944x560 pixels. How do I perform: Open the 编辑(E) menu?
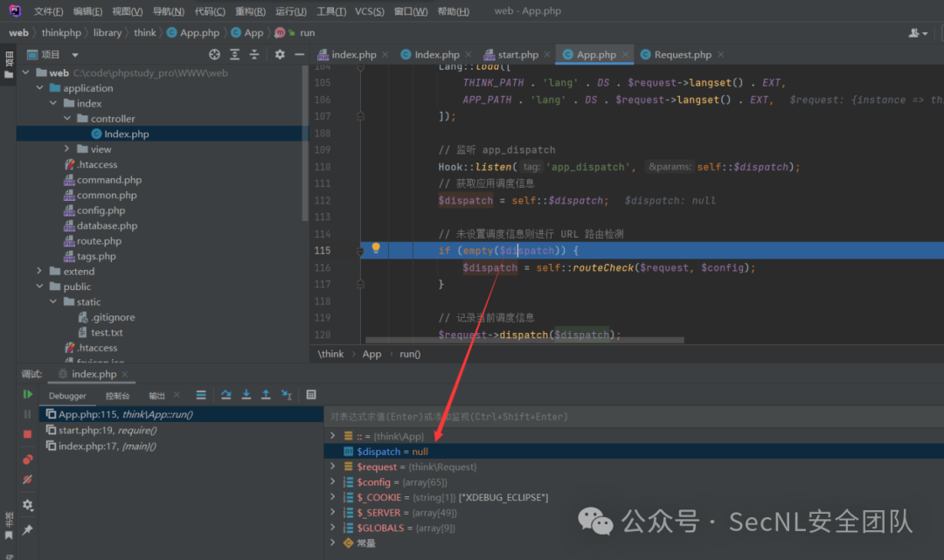point(87,11)
